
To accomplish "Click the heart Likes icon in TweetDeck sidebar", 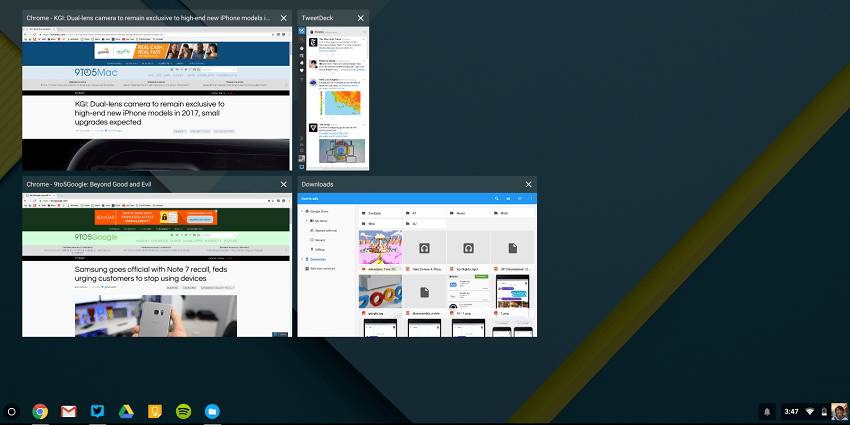I will tap(302, 70).
